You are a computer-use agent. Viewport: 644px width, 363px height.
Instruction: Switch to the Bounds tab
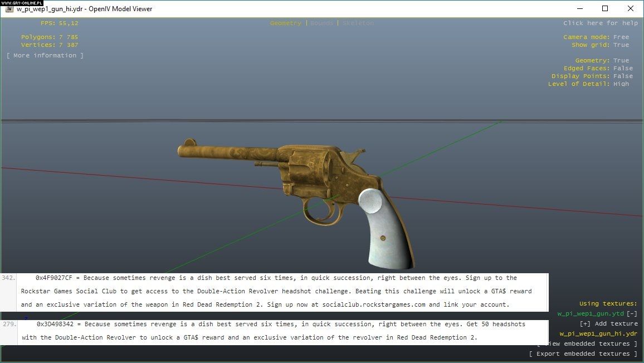click(x=321, y=23)
